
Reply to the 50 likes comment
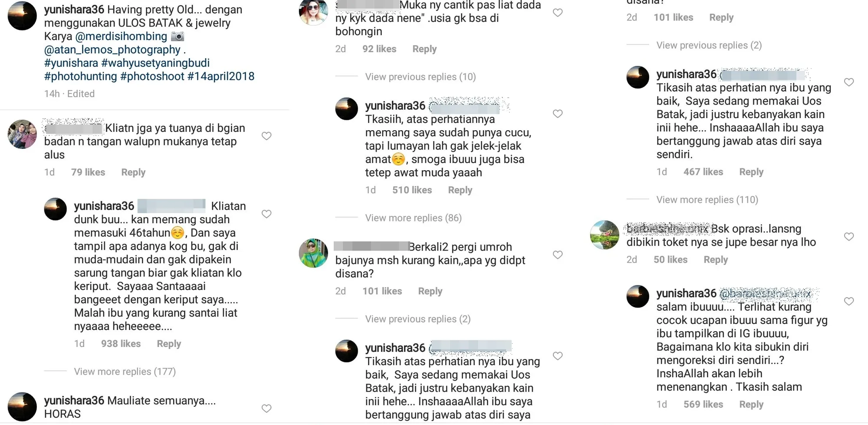coord(716,260)
